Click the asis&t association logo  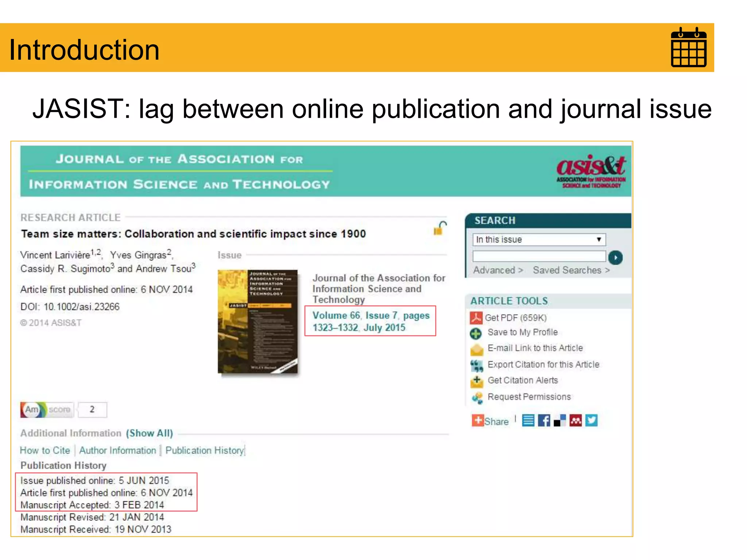coord(591,171)
